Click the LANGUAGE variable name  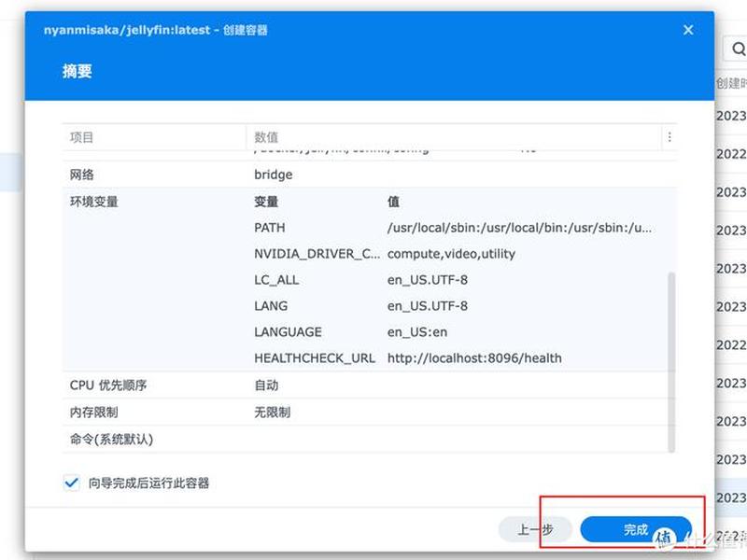point(288,332)
